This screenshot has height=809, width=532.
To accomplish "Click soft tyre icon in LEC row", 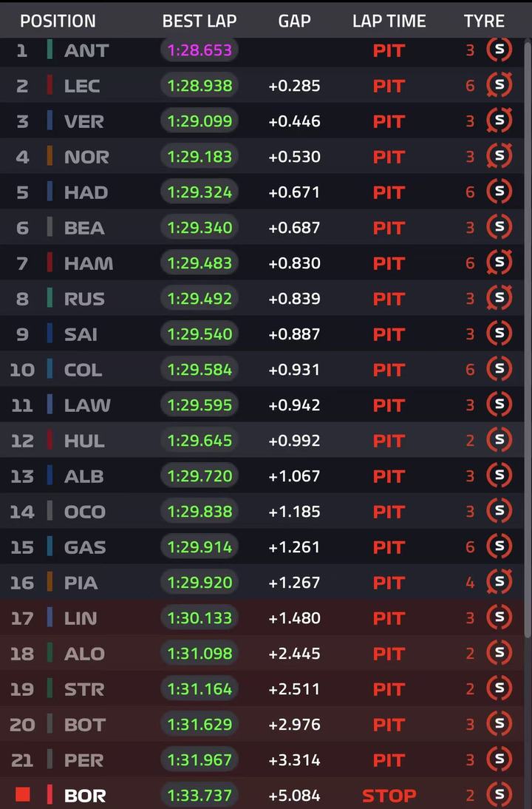I will (x=499, y=85).
